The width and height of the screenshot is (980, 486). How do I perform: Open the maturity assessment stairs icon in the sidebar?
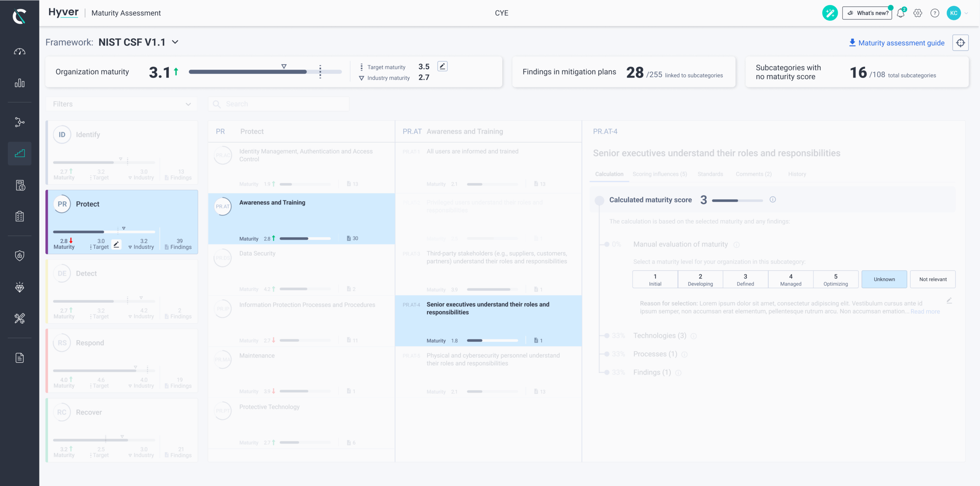(20, 153)
